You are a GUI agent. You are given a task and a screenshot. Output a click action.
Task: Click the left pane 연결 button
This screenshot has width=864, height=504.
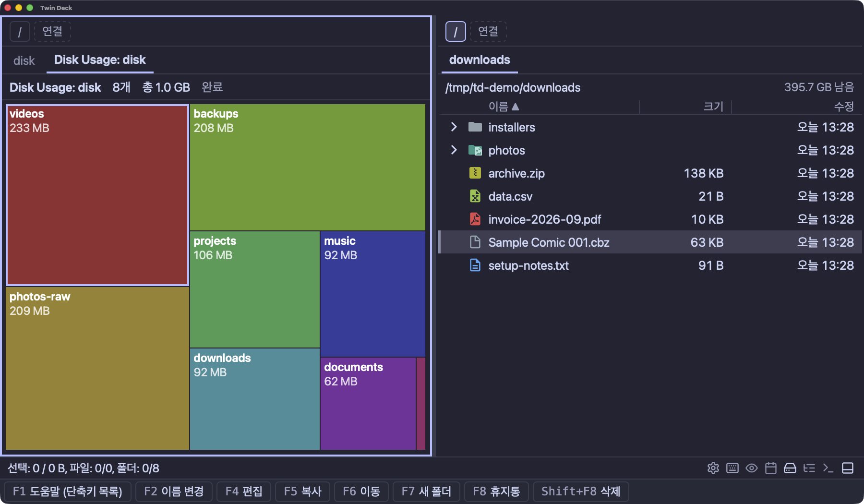[x=52, y=32]
